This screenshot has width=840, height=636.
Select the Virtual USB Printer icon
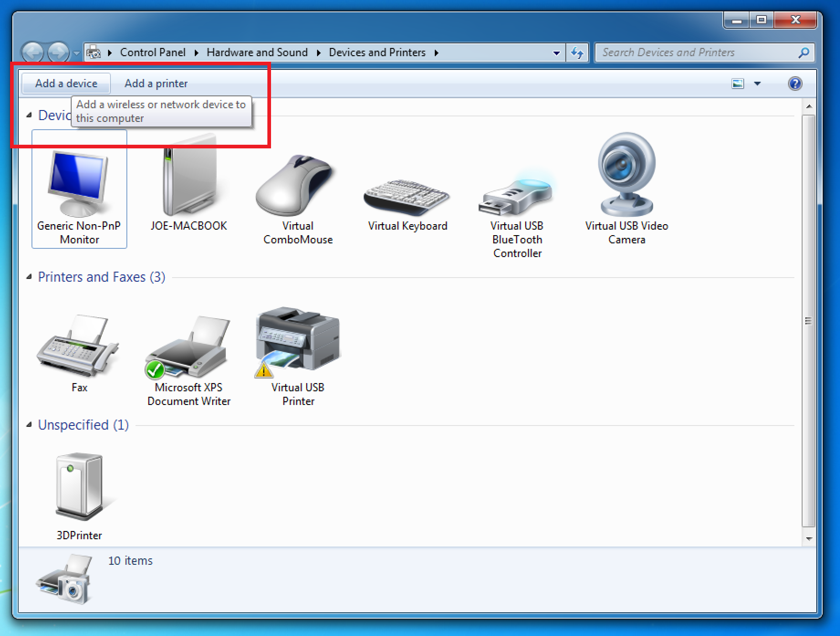tap(298, 356)
